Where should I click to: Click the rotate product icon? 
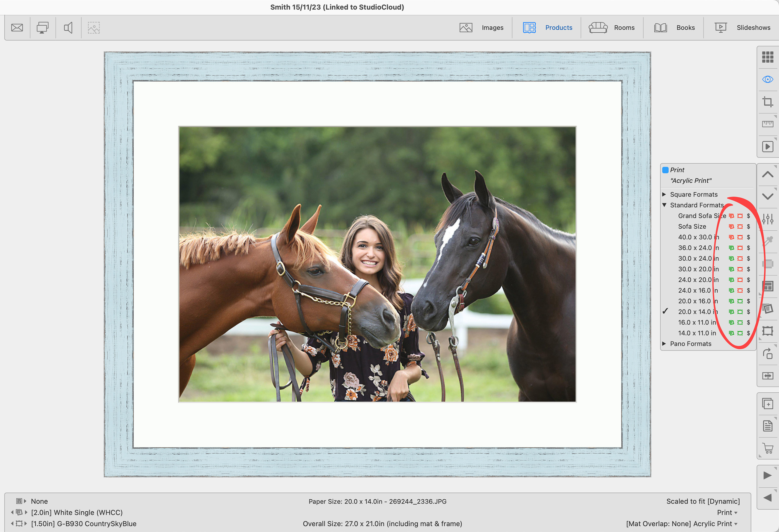point(767,354)
